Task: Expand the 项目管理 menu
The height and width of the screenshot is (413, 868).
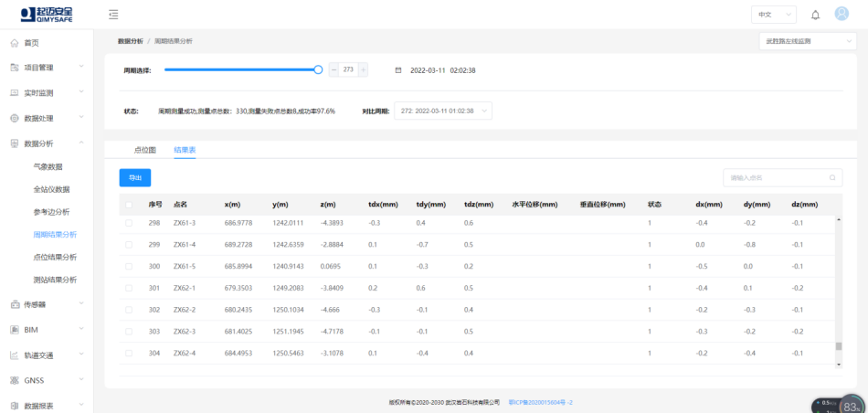Action: 81,67
